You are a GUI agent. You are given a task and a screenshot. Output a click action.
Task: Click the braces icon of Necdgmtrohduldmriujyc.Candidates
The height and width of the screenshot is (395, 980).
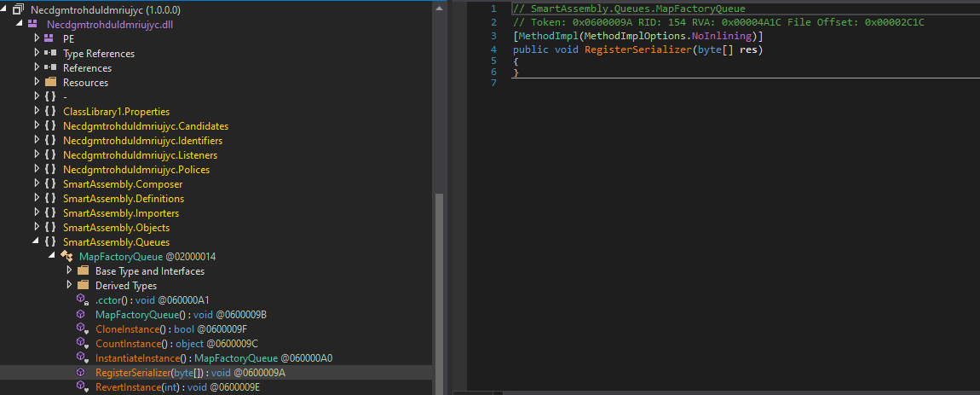[49, 125]
